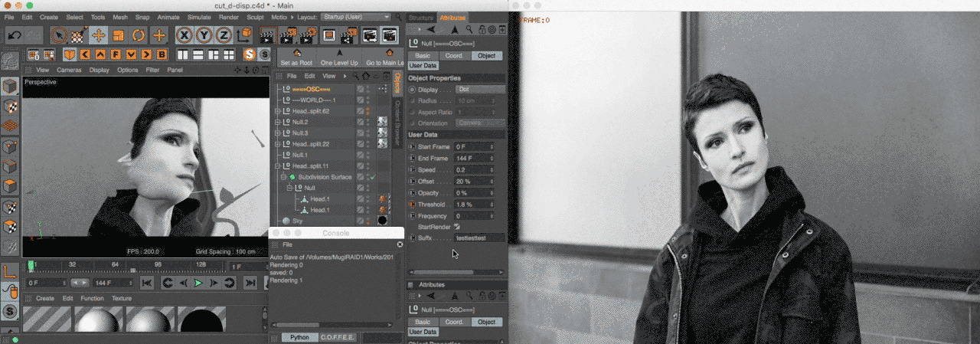Image resolution: width=980 pixels, height=344 pixels.
Task: Click the Undo arrow icon
Action: pyautogui.click(x=13, y=35)
